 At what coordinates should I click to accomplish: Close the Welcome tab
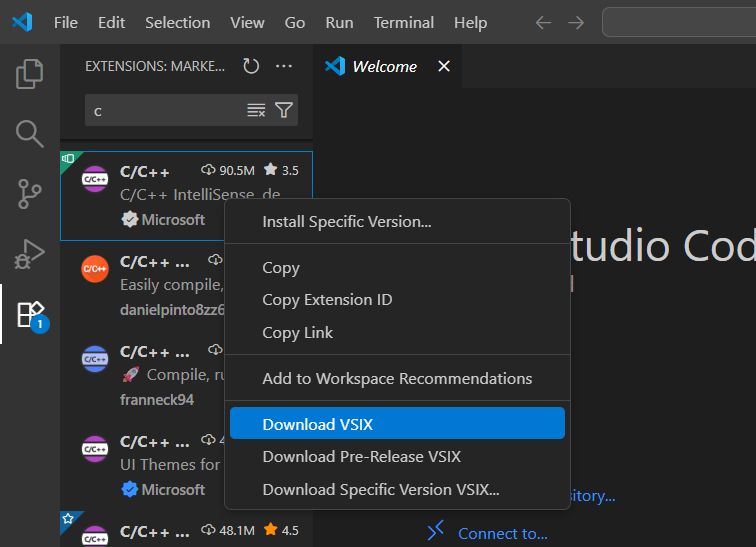point(444,66)
